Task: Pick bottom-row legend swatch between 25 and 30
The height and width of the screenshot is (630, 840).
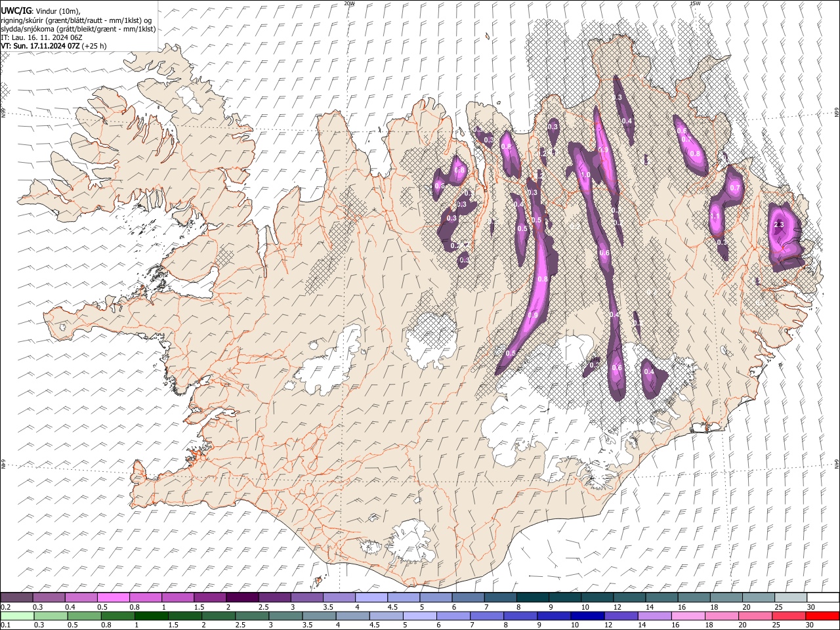Action: pos(788,616)
